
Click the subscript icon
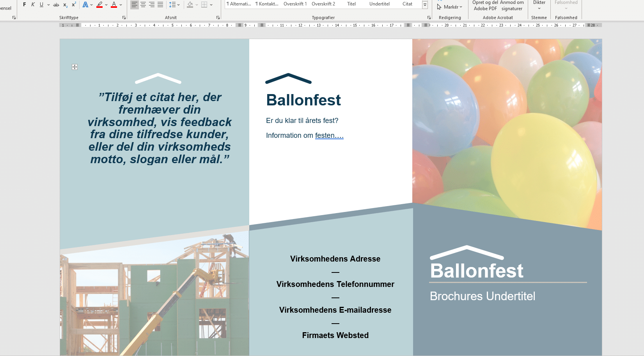tap(65, 4)
